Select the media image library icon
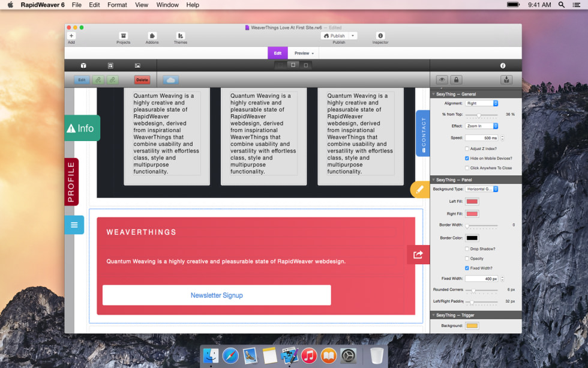The height and width of the screenshot is (368, 588). (x=137, y=65)
